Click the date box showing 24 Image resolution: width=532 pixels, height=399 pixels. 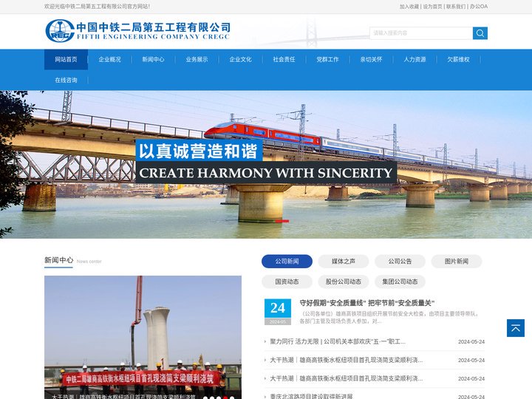(278, 312)
